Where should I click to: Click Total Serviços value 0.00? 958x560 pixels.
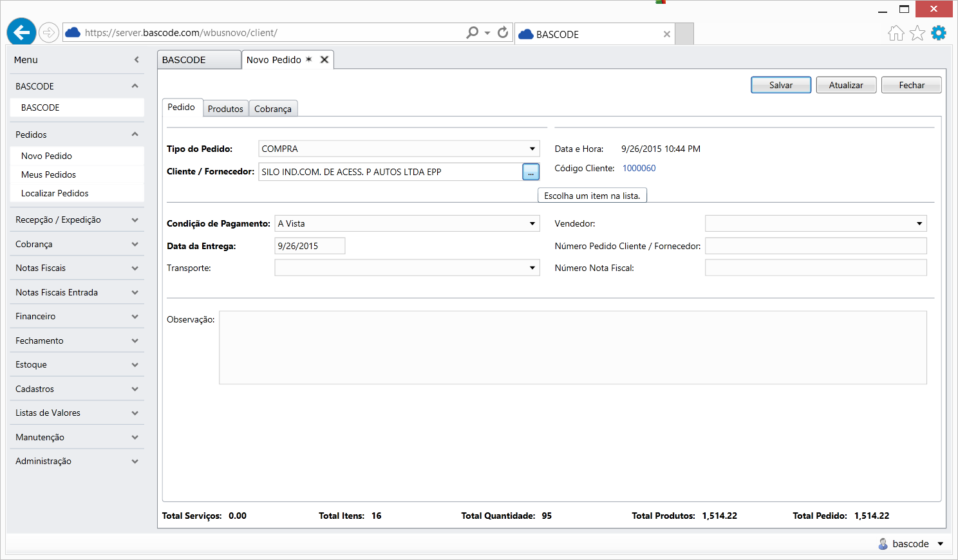238,516
